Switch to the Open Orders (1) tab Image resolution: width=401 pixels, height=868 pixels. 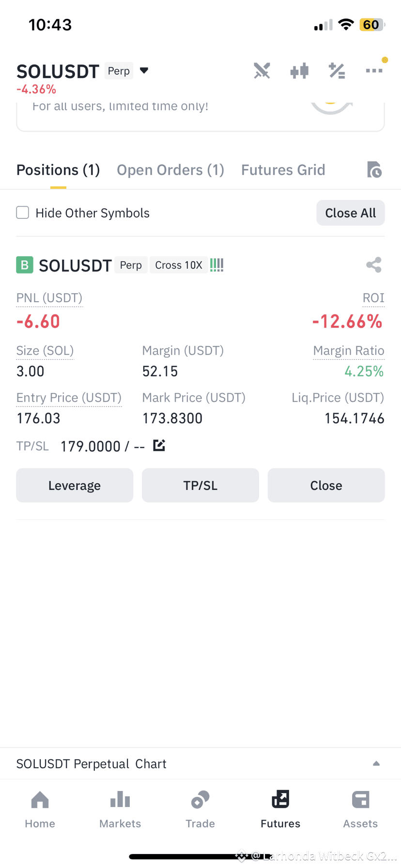(170, 170)
